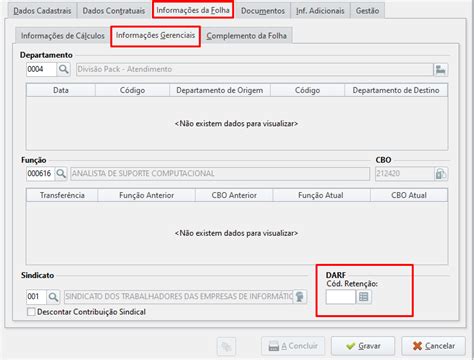Image resolution: width=474 pixels, height=360 pixels.
Task: Click the Data column header
Action: 61,90
